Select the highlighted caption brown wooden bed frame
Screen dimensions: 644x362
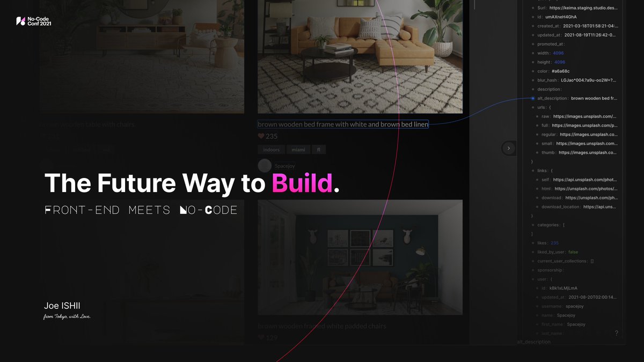click(343, 124)
